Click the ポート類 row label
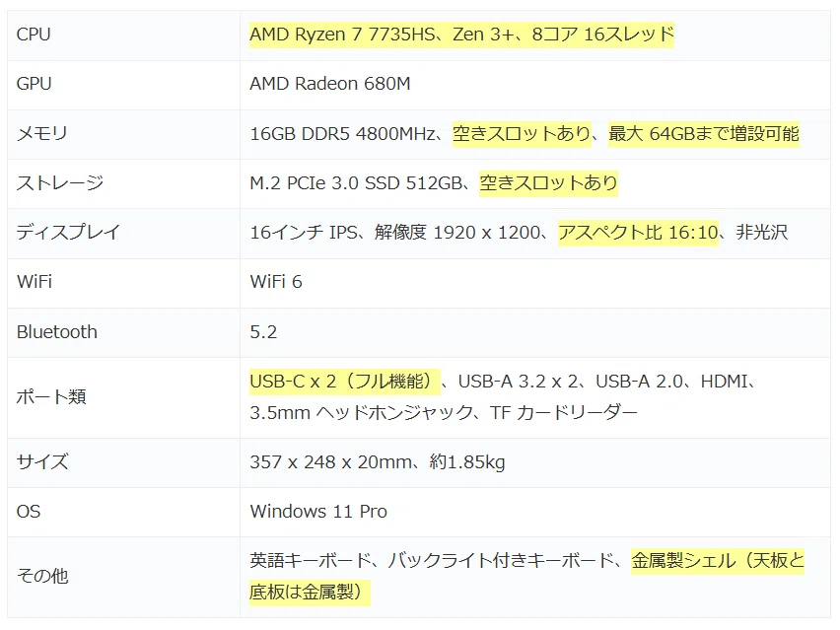 click(51, 397)
